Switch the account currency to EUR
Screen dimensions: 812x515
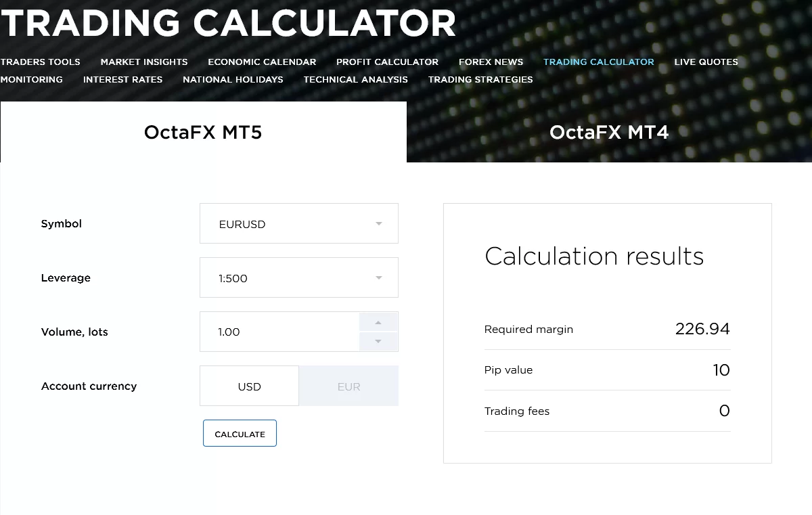tap(348, 386)
